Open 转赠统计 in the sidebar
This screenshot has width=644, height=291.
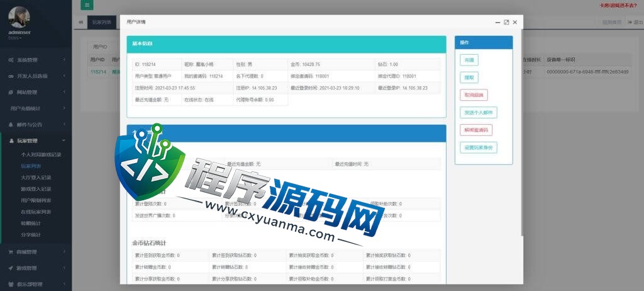(31, 223)
